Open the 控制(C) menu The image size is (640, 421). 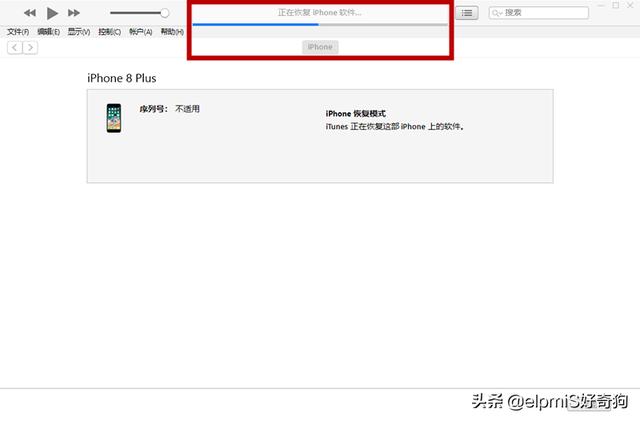109,32
